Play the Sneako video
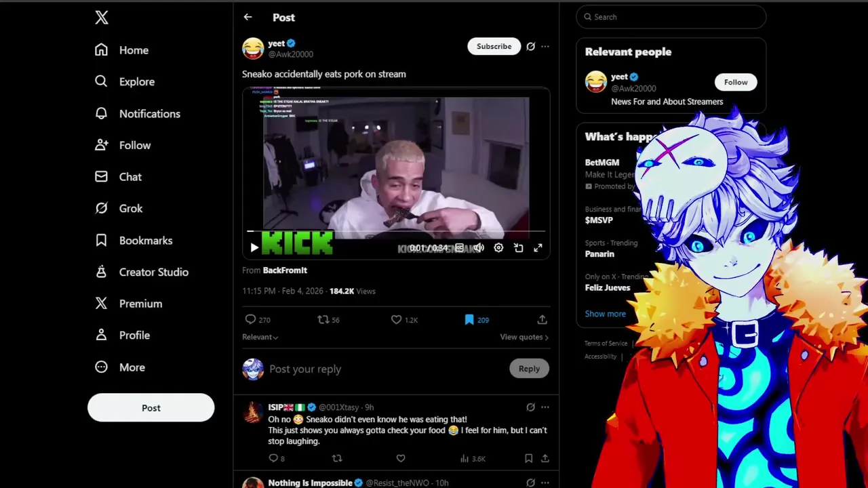Image resolution: width=868 pixels, height=488 pixels. (254, 248)
